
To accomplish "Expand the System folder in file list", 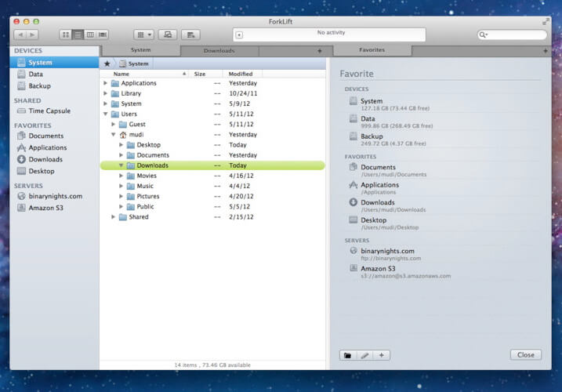I will (x=105, y=103).
